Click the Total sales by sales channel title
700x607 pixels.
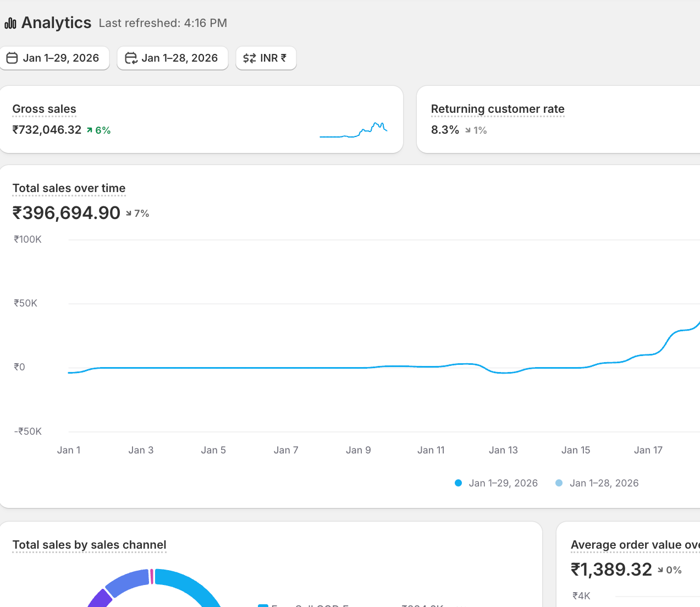(89, 545)
